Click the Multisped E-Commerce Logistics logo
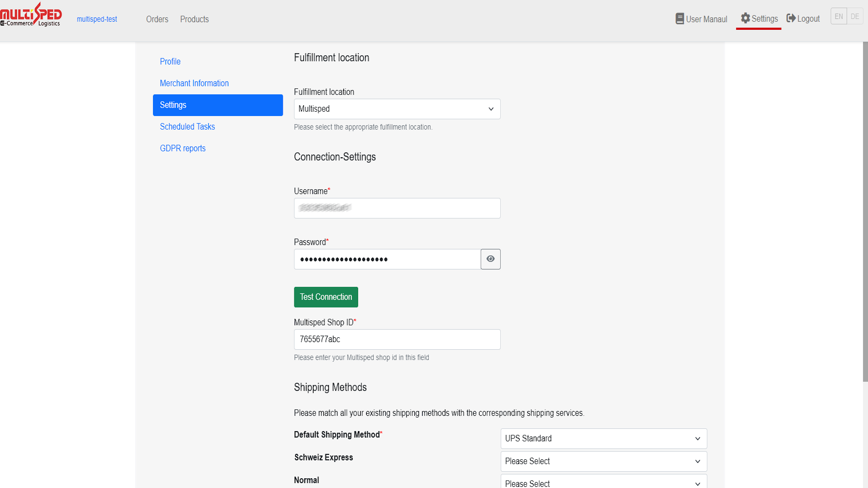 click(31, 15)
